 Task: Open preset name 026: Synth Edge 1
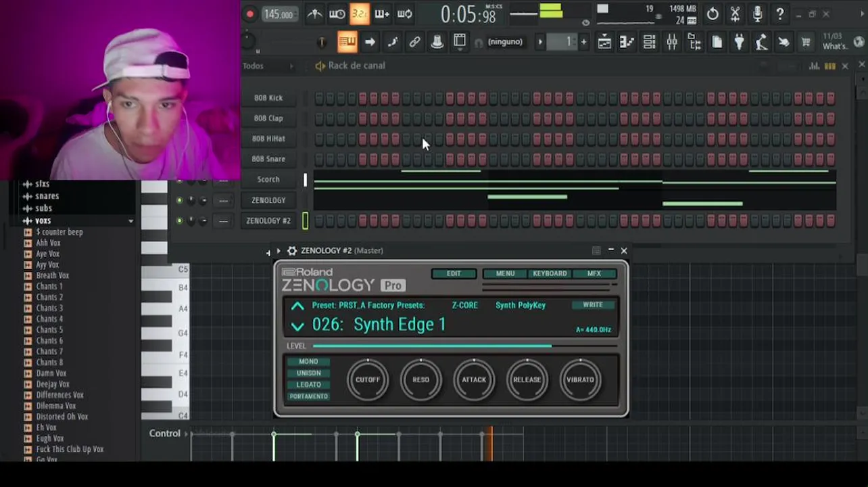[379, 325]
